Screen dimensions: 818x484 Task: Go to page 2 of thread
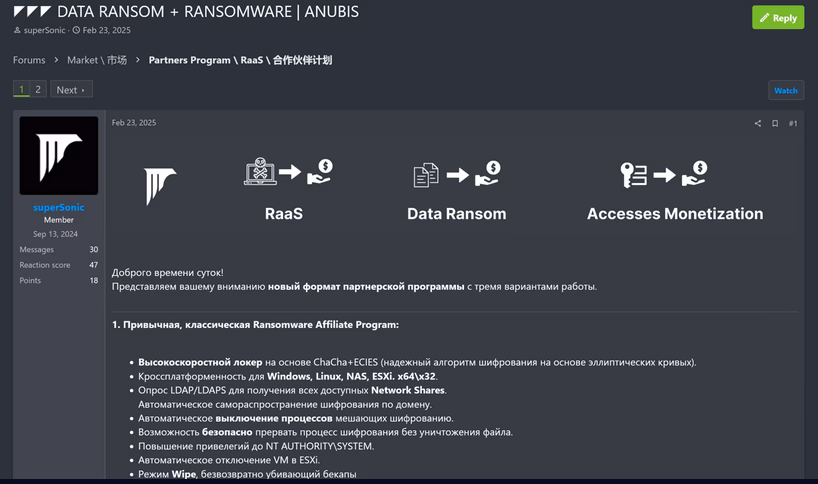tap(38, 89)
